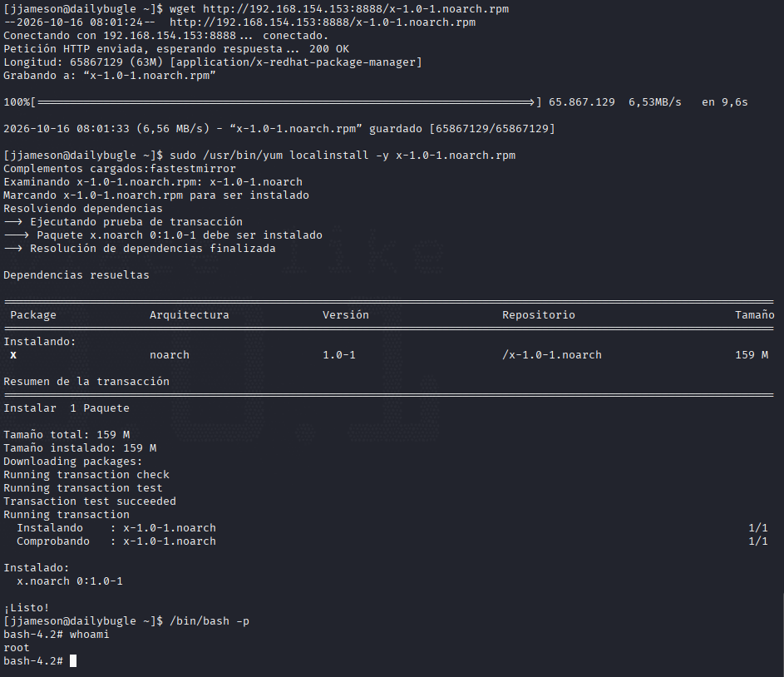Click the 'guardado [65867129/65867129]' text
The height and width of the screenshot is (677, 784).
(462, 129)
